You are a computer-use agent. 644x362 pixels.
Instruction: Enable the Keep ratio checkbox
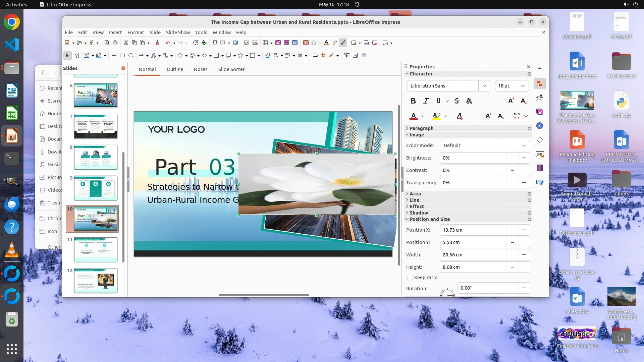[x=410, y=278]
